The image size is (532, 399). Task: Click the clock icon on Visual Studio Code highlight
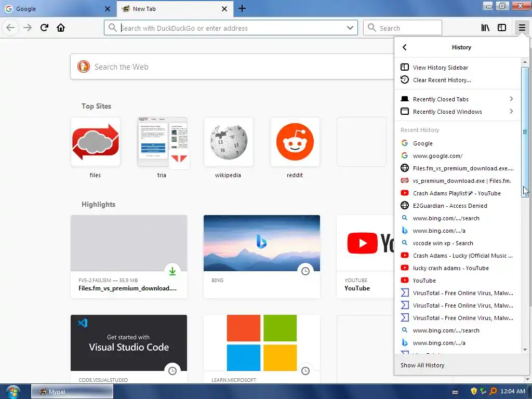click(172, 371)
